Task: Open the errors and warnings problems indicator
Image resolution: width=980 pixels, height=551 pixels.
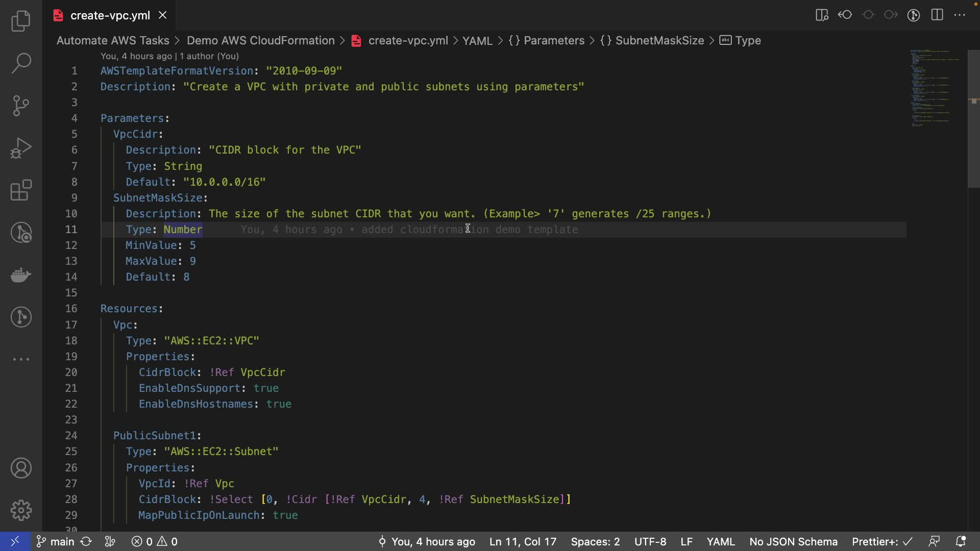Action: click(x=155, y=541)
